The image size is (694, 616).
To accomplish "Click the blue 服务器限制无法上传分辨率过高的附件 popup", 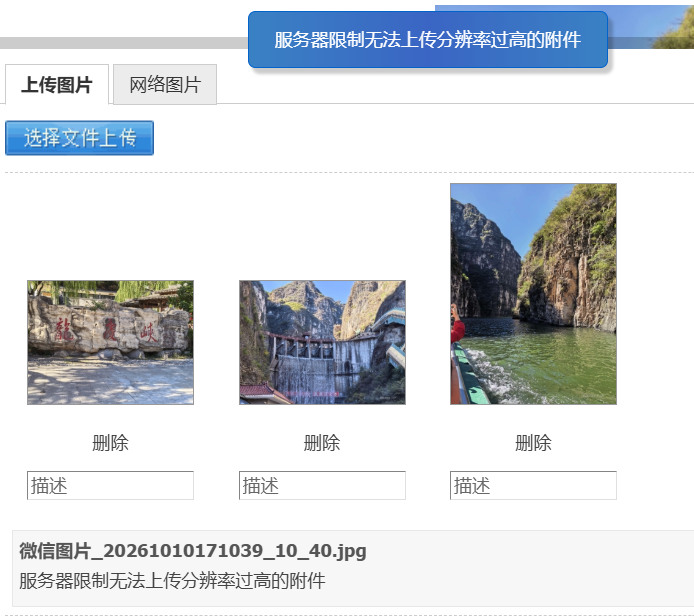I will pyautogui.click(x=428, y=40).
